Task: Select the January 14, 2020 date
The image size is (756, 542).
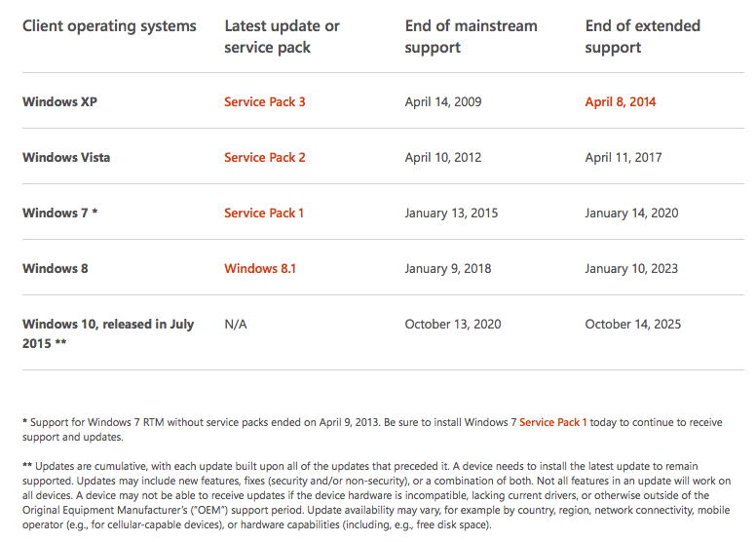Action: point(631,213)
